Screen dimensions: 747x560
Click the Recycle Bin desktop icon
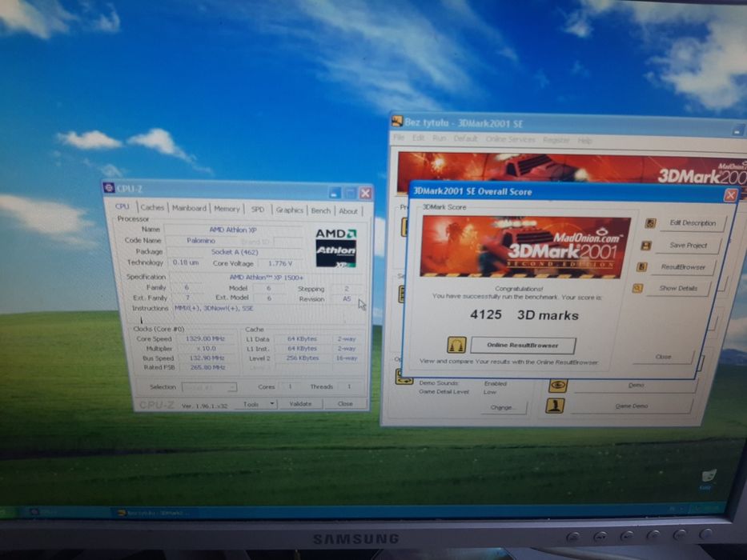pyautogui.click(x=708, y=478)
